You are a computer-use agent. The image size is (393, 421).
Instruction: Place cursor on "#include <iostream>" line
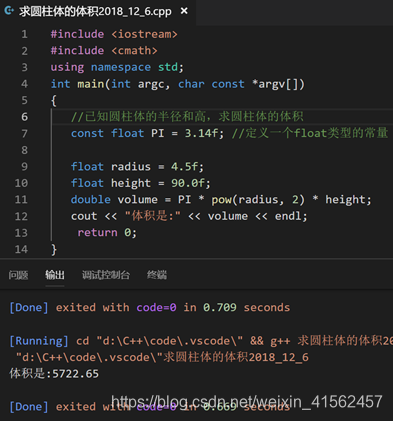(x=114, y=34)
